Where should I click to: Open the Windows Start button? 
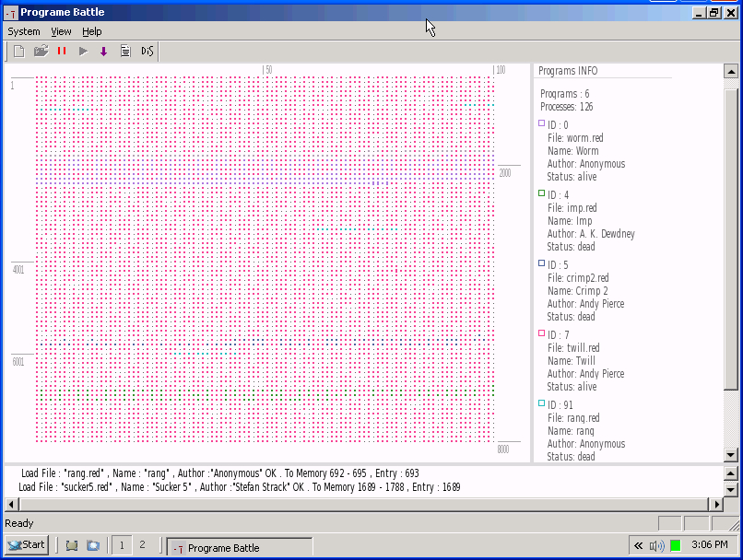(x=27, y=545)
